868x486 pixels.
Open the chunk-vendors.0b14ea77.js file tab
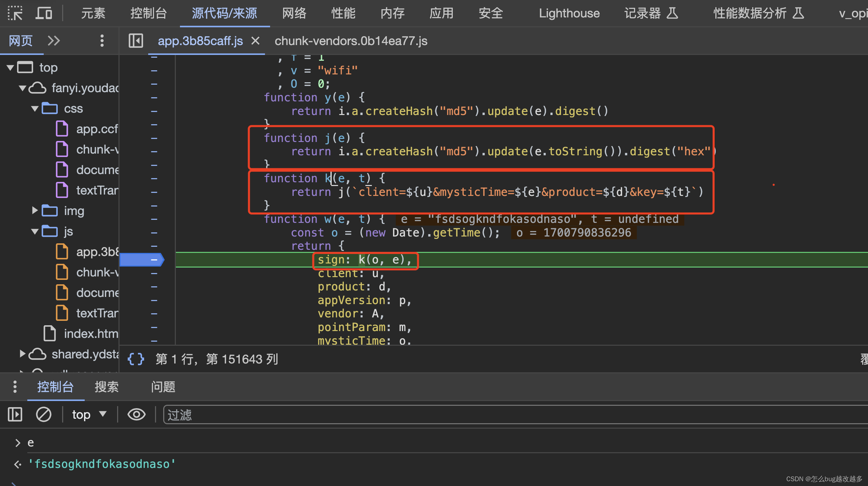point(351,41)
